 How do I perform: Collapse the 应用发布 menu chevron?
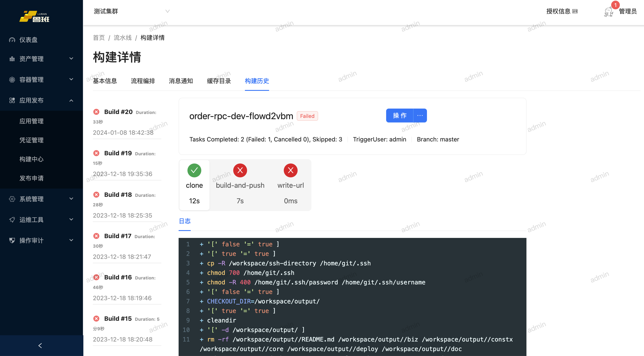click(71, 100)
